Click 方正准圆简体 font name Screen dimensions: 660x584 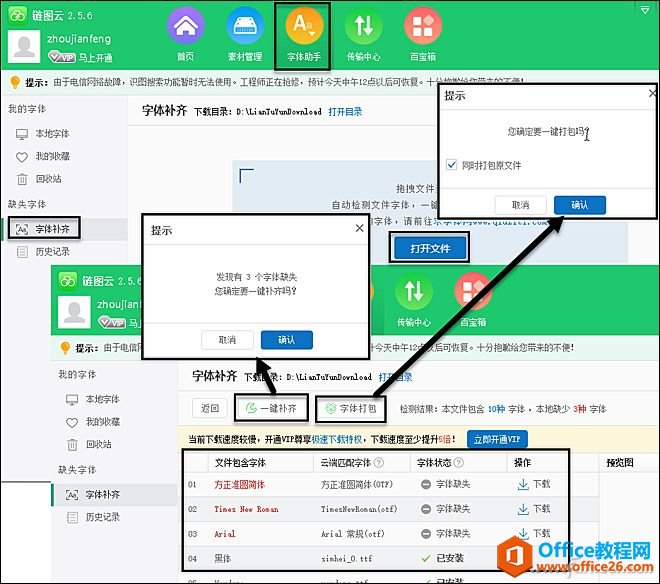(240, 485)
